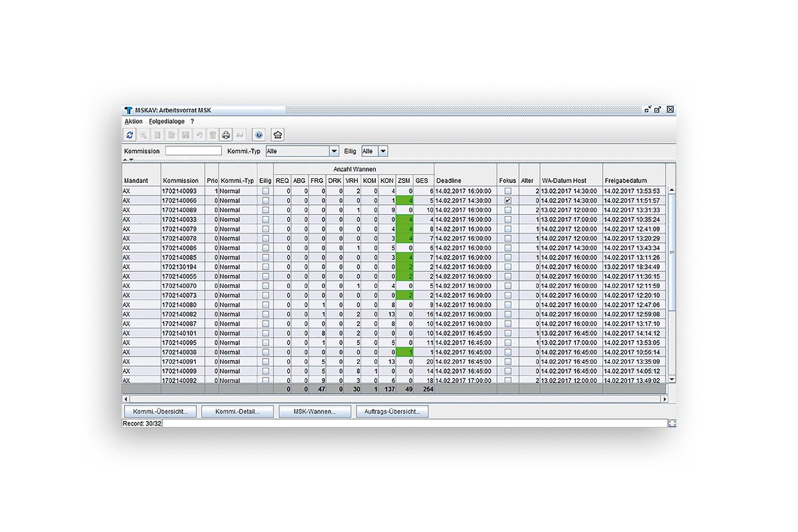
Task: Click the KON column header
Action: pos(387,181)
